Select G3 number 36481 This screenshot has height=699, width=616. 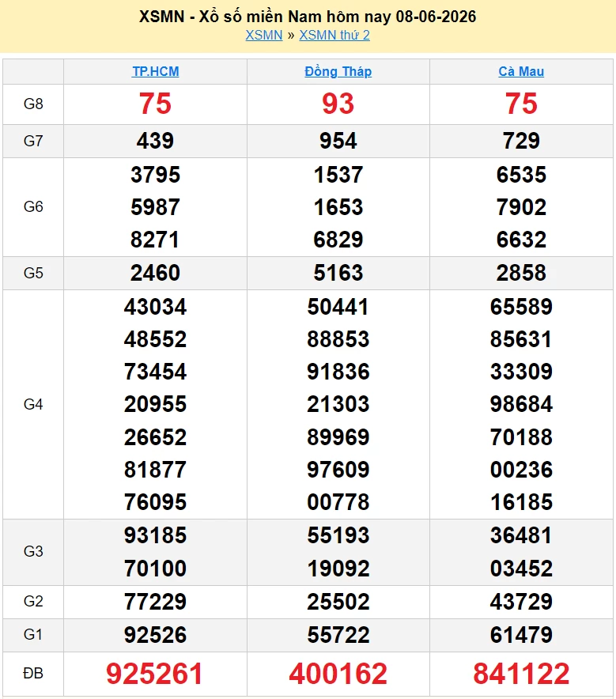pos(521,535)
